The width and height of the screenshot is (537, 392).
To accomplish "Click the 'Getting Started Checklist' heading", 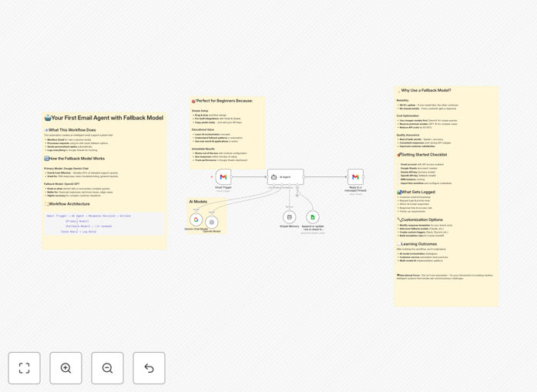I will coord(424,155).
